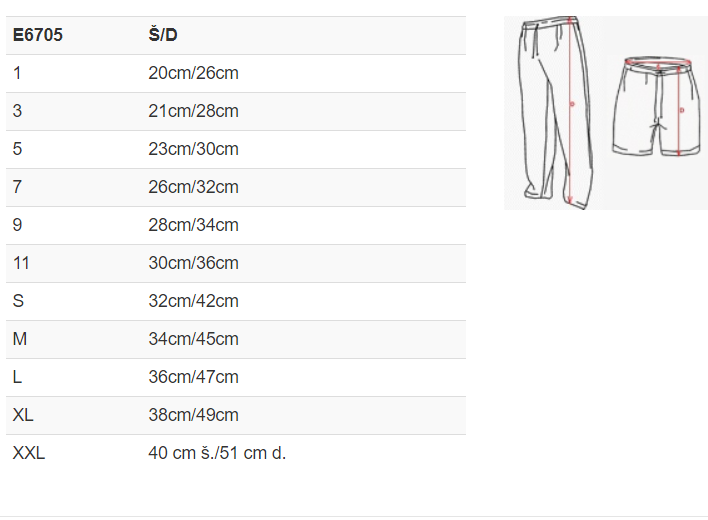Screen dimensions: 708x520
Task: Select the 26cm/32cm measurement cell
Action: (x=193, y=187)
